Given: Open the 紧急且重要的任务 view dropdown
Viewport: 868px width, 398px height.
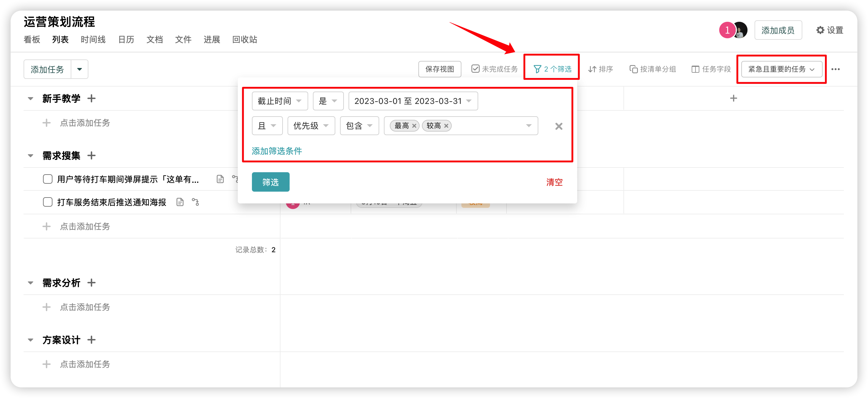Looking at the screenshot, I should (781, 69).
